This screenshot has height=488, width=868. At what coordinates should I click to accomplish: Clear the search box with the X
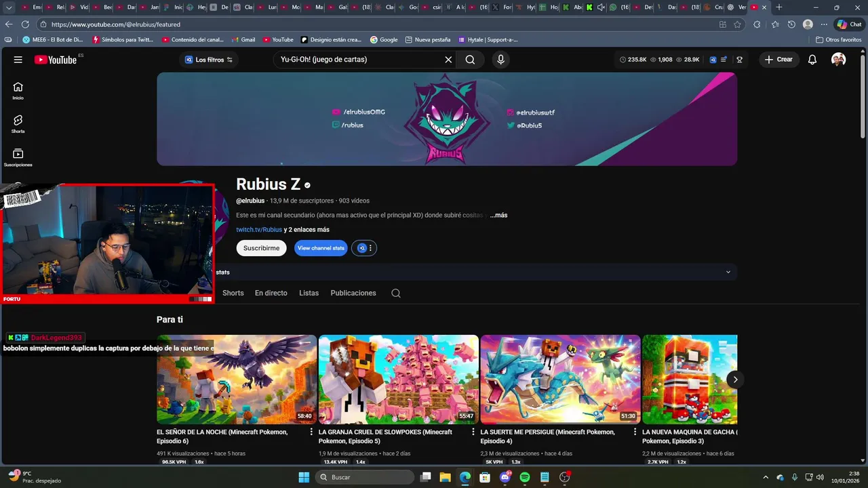(x=448, y=60)
